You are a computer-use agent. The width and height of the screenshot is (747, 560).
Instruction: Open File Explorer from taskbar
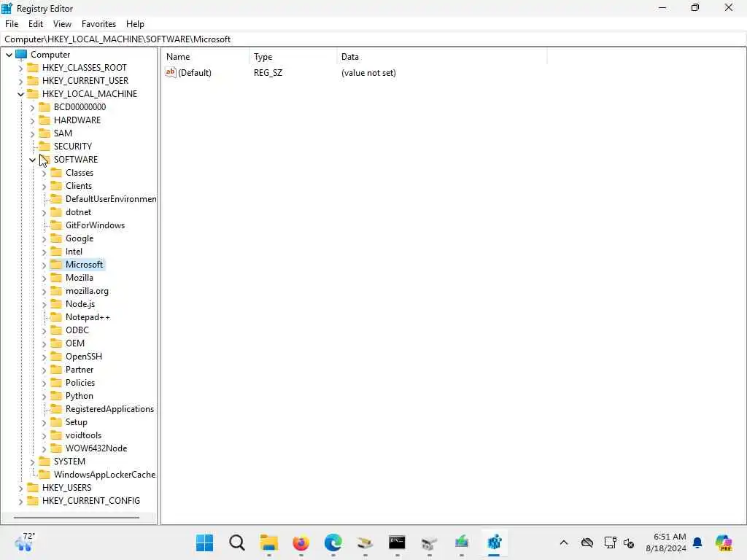coord(268,542)
